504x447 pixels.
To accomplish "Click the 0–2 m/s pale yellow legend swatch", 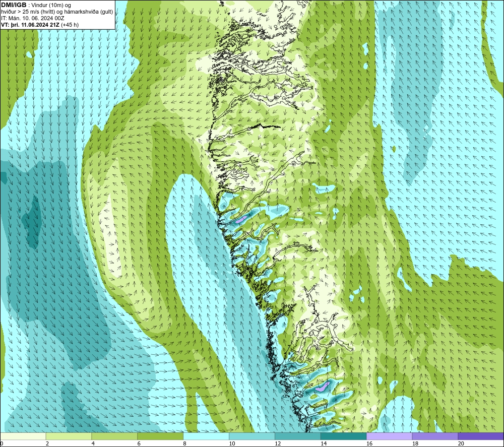I will coord(23,436).
